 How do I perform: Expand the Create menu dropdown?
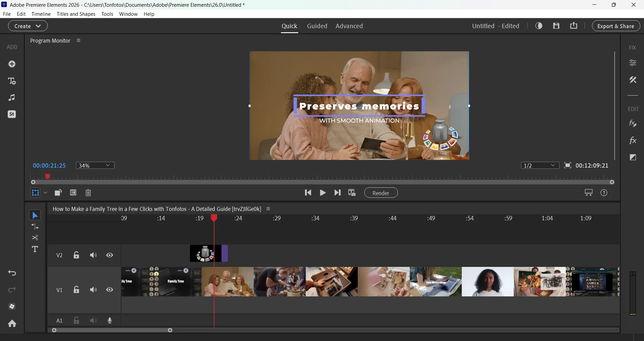pyautogui.click(x=28, y=26)
